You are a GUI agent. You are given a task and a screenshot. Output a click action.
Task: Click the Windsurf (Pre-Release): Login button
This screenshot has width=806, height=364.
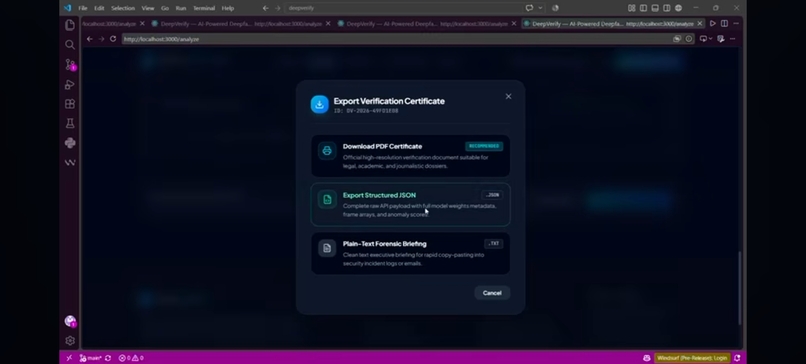[x=692, y=358]
